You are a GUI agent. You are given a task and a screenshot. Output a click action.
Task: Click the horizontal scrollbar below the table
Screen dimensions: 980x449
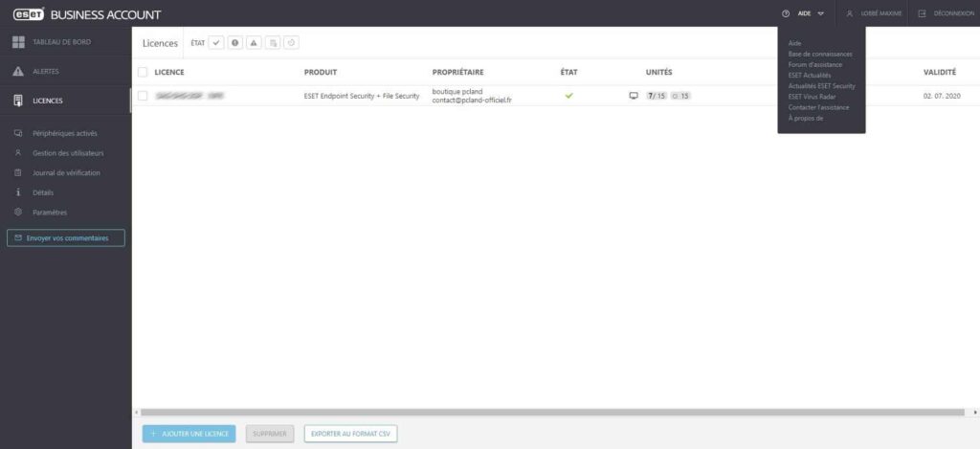(x=550, y=413)
